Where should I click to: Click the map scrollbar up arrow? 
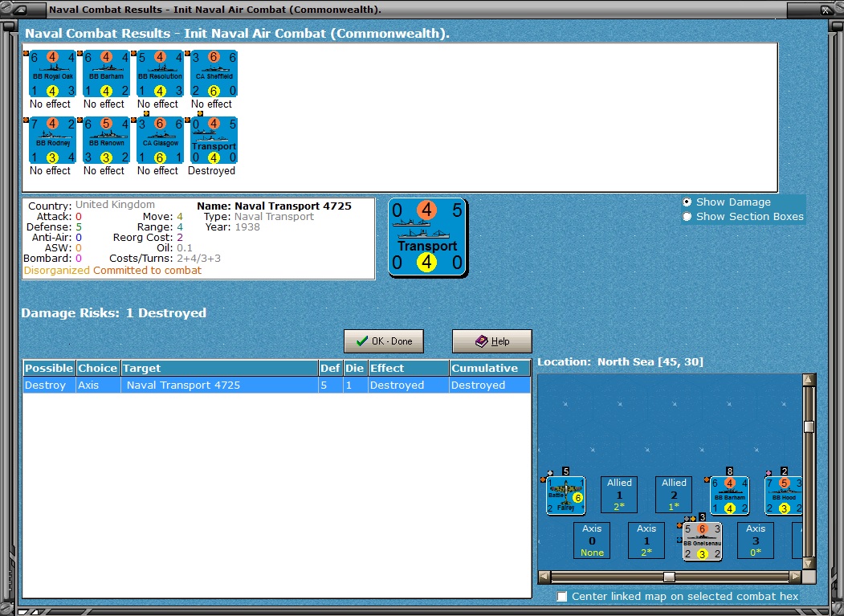pyautogui.click(x=809, y=380)
